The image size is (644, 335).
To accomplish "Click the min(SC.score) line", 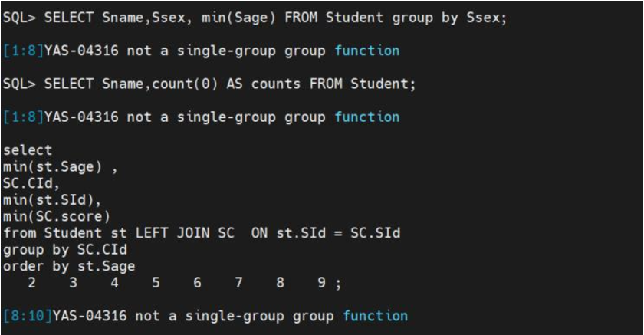I will pos(57,217).
